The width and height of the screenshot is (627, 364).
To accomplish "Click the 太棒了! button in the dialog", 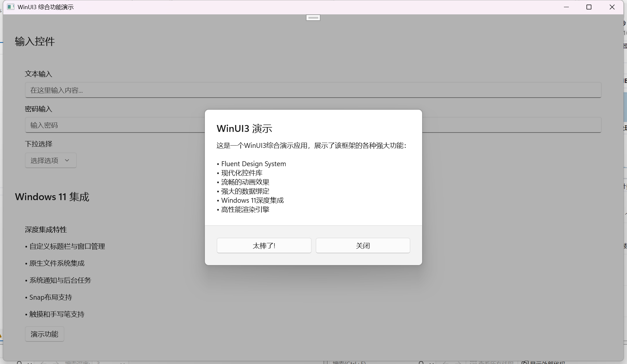I will (x=264, y=245).
